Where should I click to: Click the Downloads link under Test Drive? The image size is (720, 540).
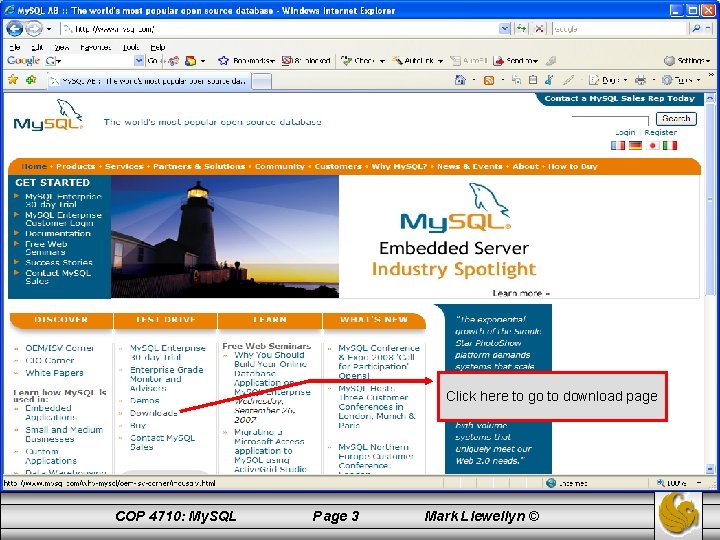[153, 413]
